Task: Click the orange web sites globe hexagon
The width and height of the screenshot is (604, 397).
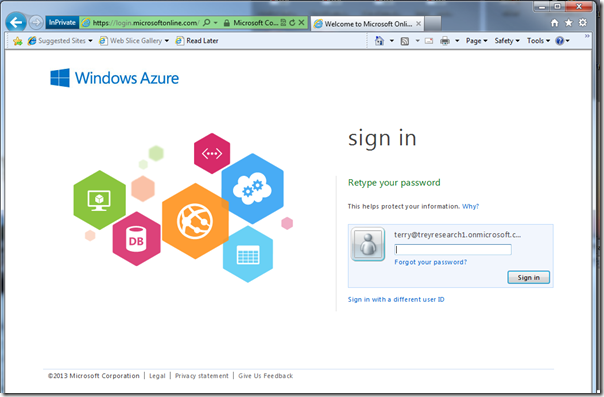Action: (195, 221)
